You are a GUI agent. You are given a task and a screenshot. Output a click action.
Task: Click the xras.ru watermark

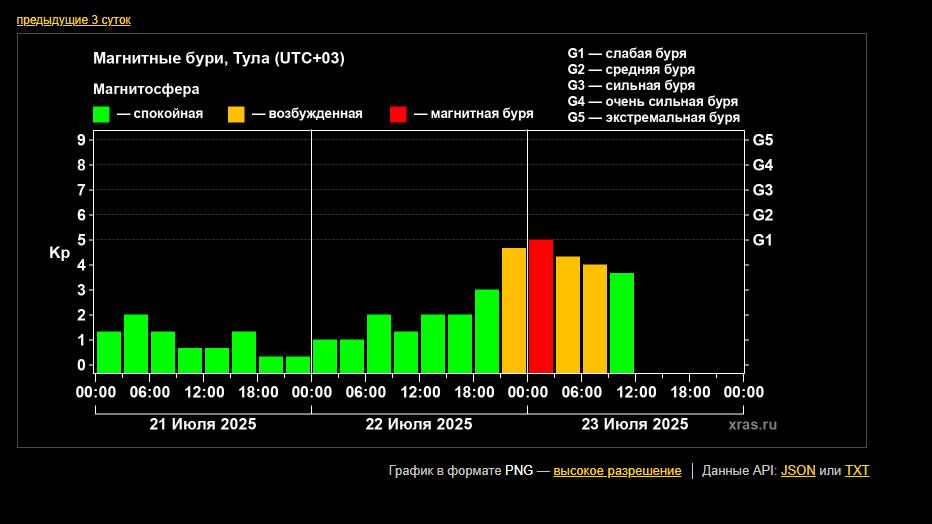(752, 425)
